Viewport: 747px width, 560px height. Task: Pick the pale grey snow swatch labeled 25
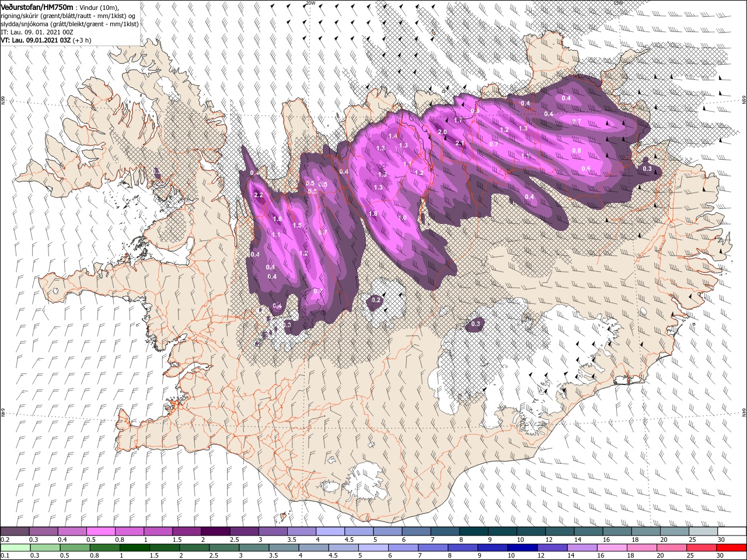(x=704, y=531)
